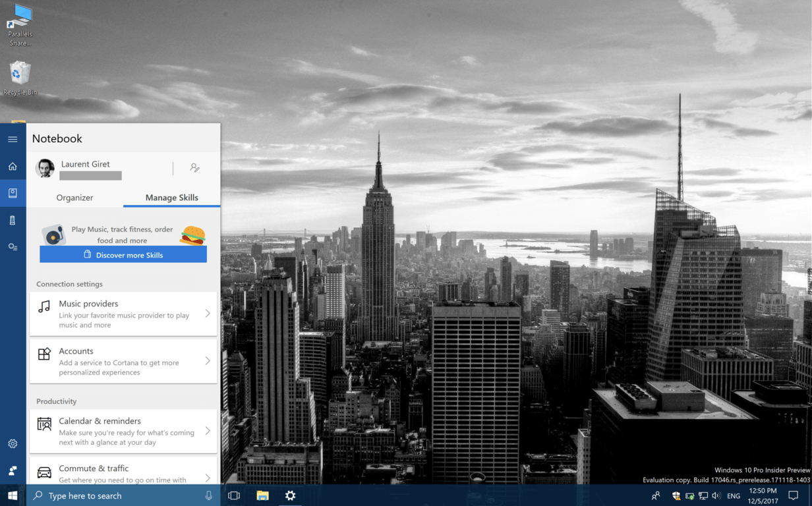
Task: Expand Music providers chevron arrow
Action: point(208,314)
